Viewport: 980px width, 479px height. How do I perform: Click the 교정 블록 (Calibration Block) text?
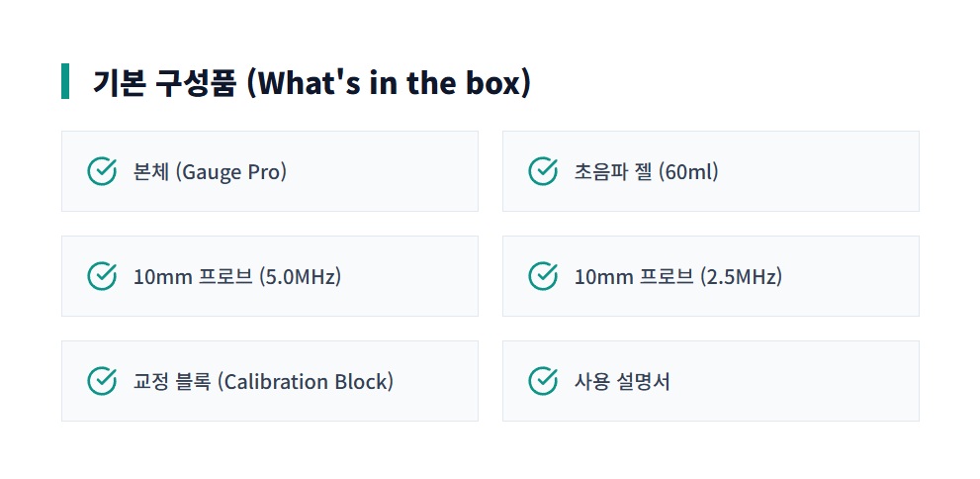click(x=263, y=381)
